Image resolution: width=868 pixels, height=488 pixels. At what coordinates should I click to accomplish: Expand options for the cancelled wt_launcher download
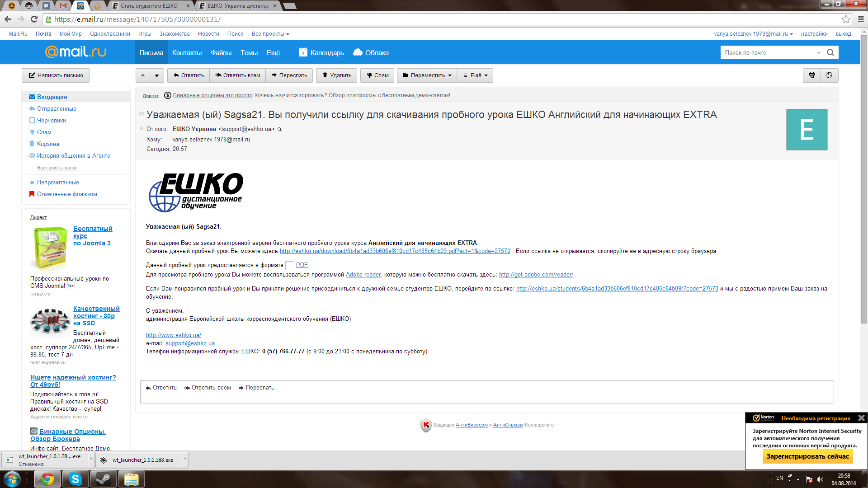click(91, 459)
